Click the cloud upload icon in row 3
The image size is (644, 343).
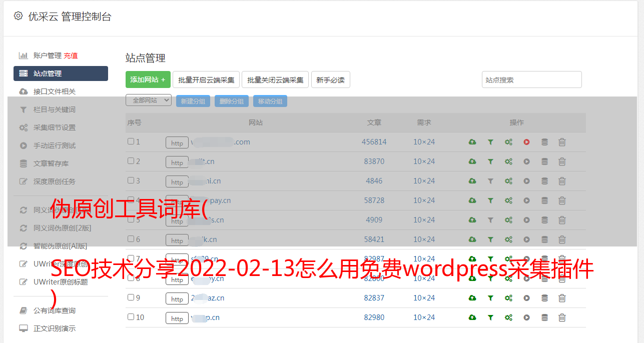tap(472, 181)
